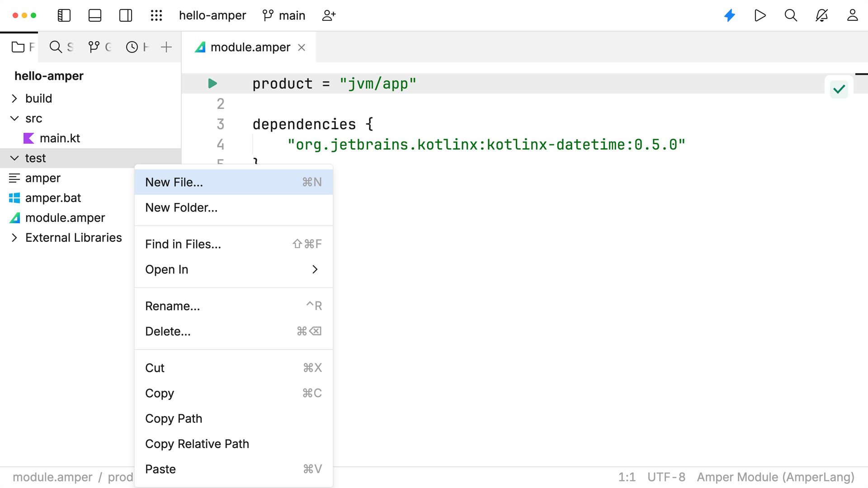Screen dimensions: 868x488
Task: Click line number 3 in gutter
Action: point(221,124)
